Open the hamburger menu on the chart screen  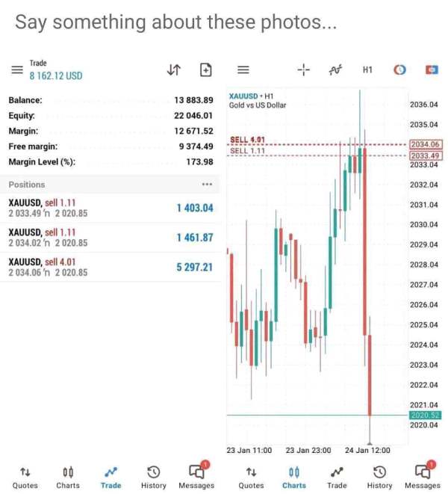pos(243,70)
